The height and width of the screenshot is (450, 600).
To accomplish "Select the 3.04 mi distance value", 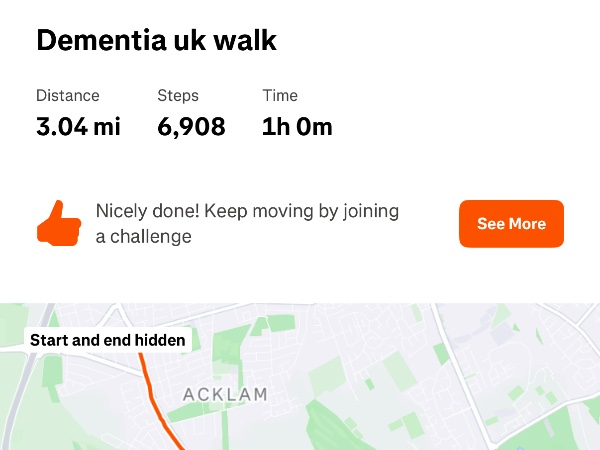I will pos(78,127).
